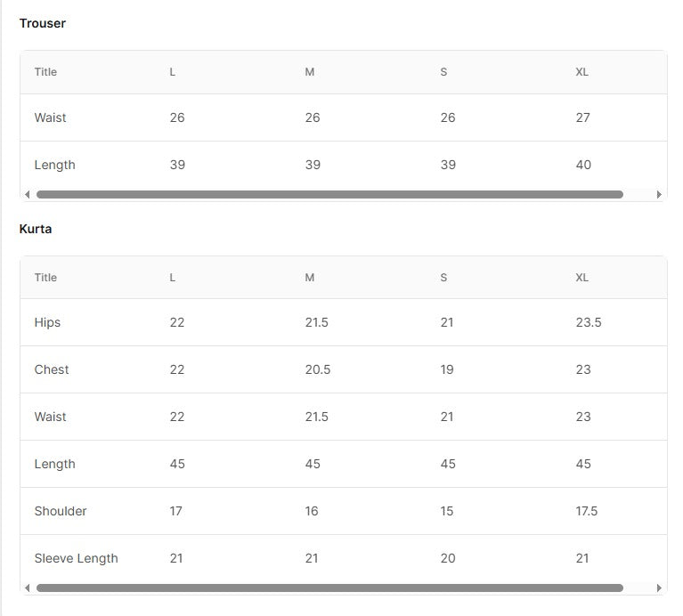Click the Trouser Length XL value 40
Viewport: 683px width, 616px height.
coord(583,165)
